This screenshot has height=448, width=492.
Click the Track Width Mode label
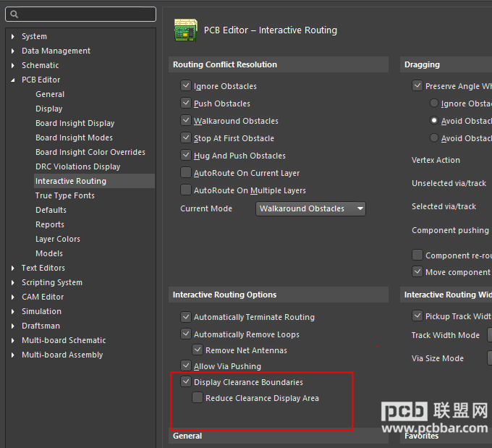(x=446, y=335)
